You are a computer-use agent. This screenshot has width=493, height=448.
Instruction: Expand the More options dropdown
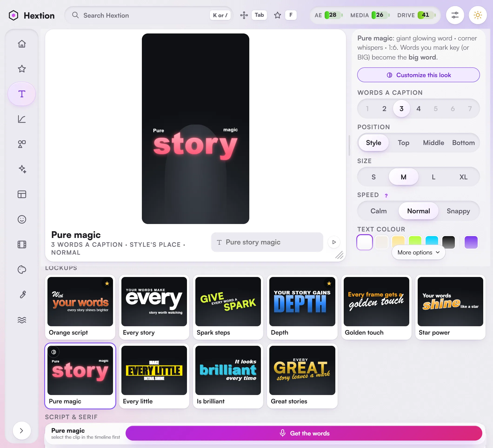(418, 253)
